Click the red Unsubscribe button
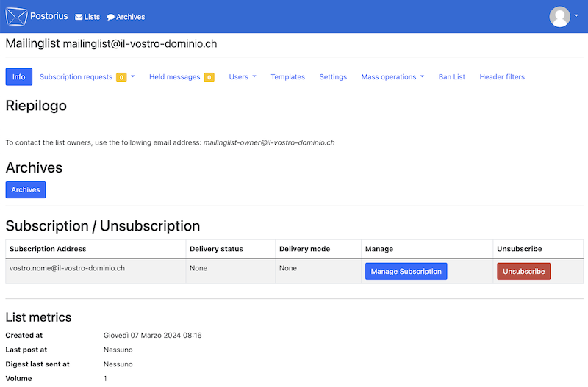588x387 pixels. coord(524,271)
